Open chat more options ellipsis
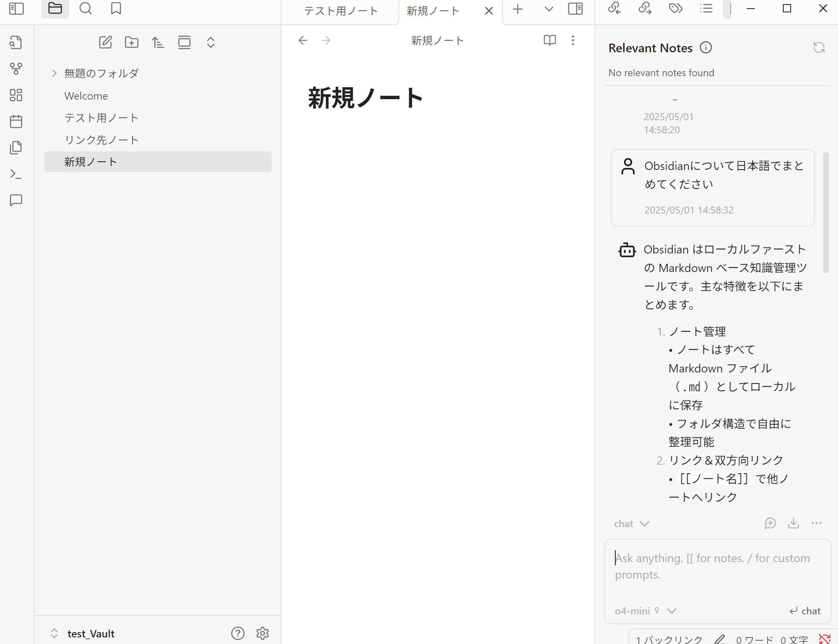 point(817,523)
